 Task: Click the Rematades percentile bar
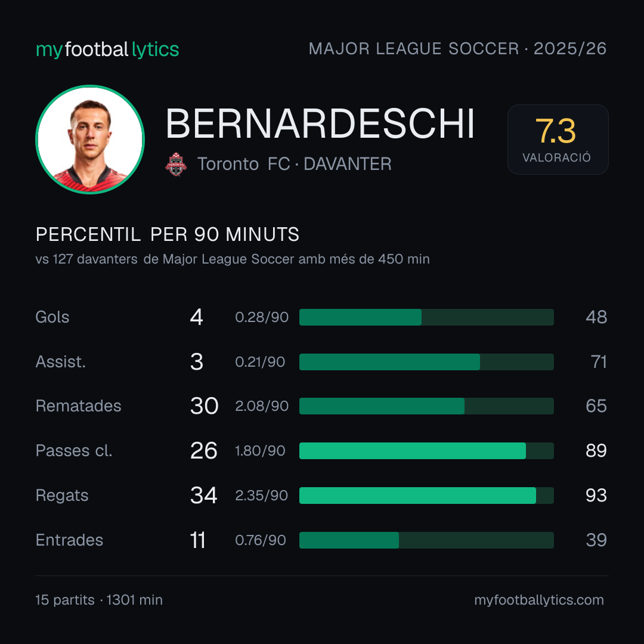[x=426, y=406]
